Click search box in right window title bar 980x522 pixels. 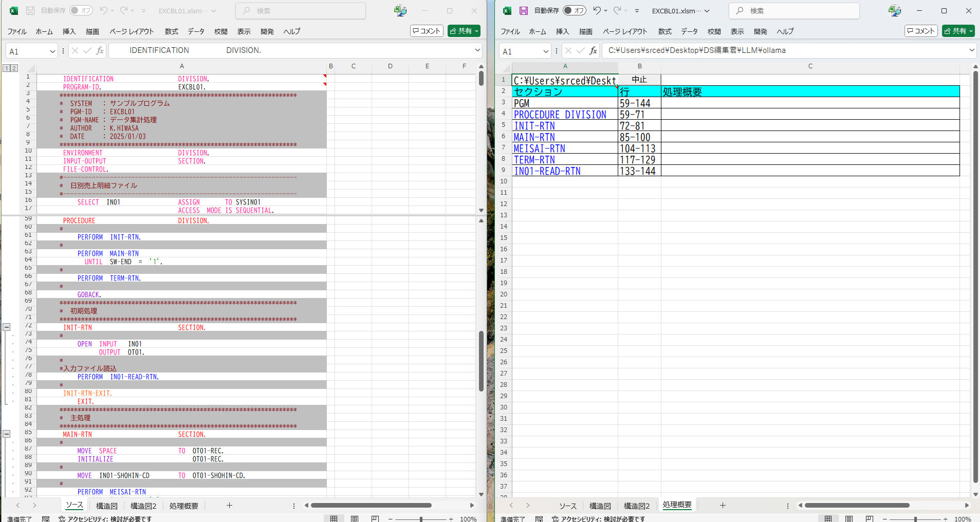pos(794,11)
